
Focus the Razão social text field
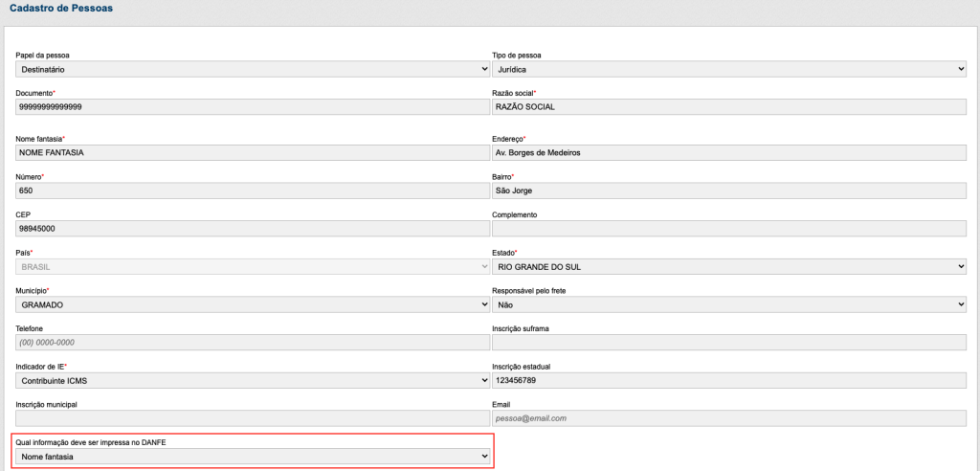[x=728, y=106]
